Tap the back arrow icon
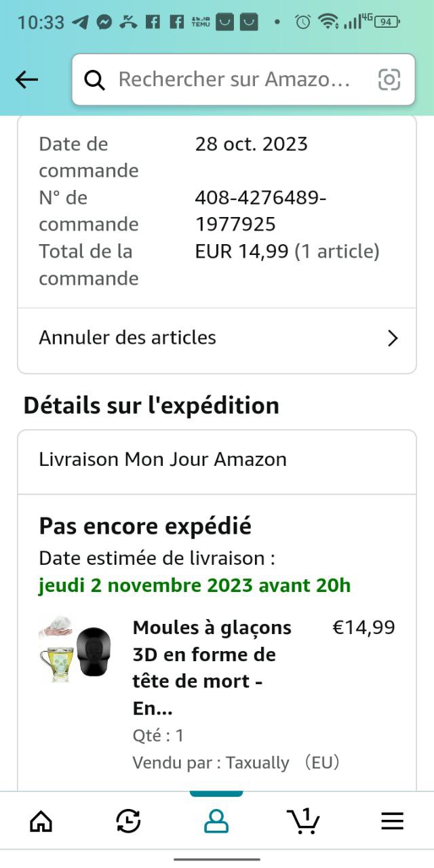Screen dimensions: 434x868 point(27,80)
